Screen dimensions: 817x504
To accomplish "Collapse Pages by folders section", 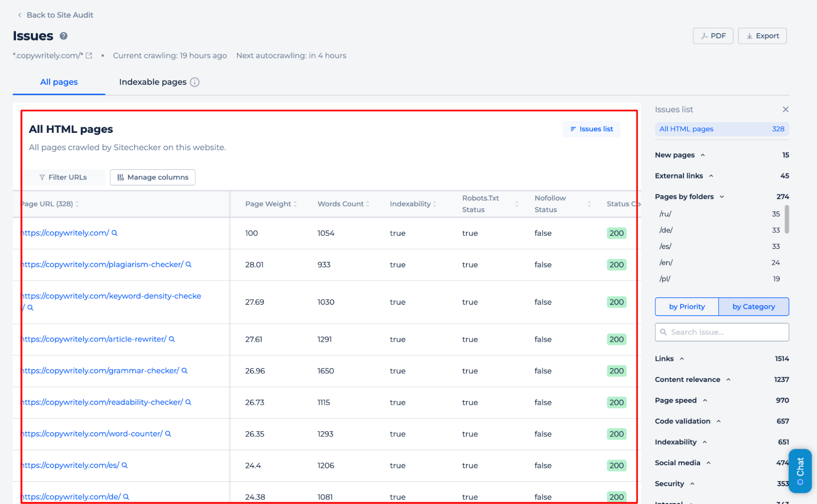I will (x=722, y=197).
